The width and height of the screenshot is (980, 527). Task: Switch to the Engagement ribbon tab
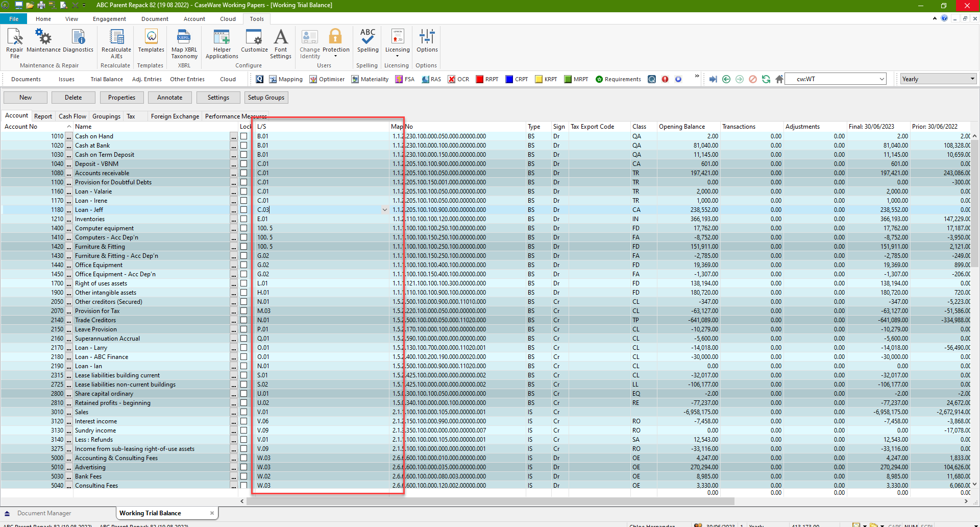tap(109, 19)
